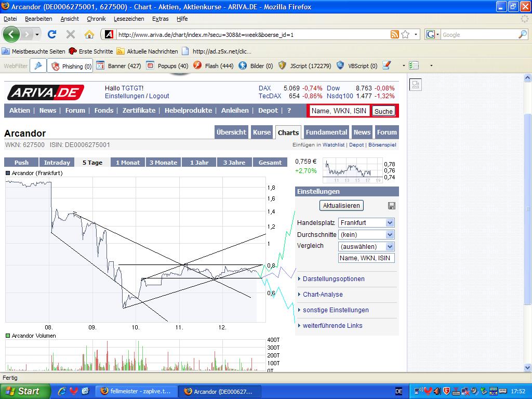This screenshot has height=399, width=532.
Task: Click the RSS feed icon in address bar
Action: pyautogui.click(x=395, y=34)
